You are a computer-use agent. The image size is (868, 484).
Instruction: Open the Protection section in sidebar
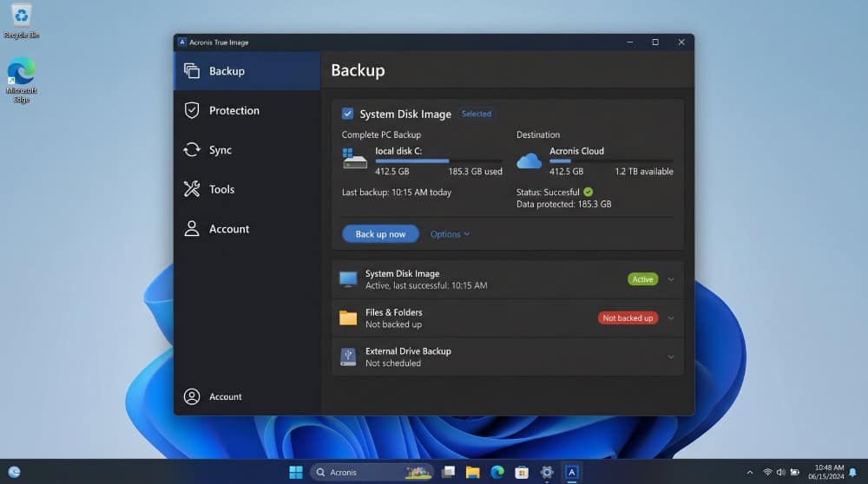coord(247,111)
